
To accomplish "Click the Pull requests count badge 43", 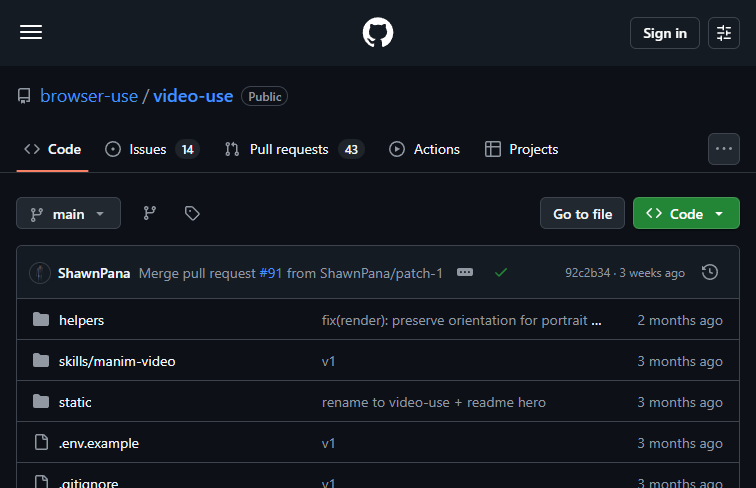I will point(351,149).
